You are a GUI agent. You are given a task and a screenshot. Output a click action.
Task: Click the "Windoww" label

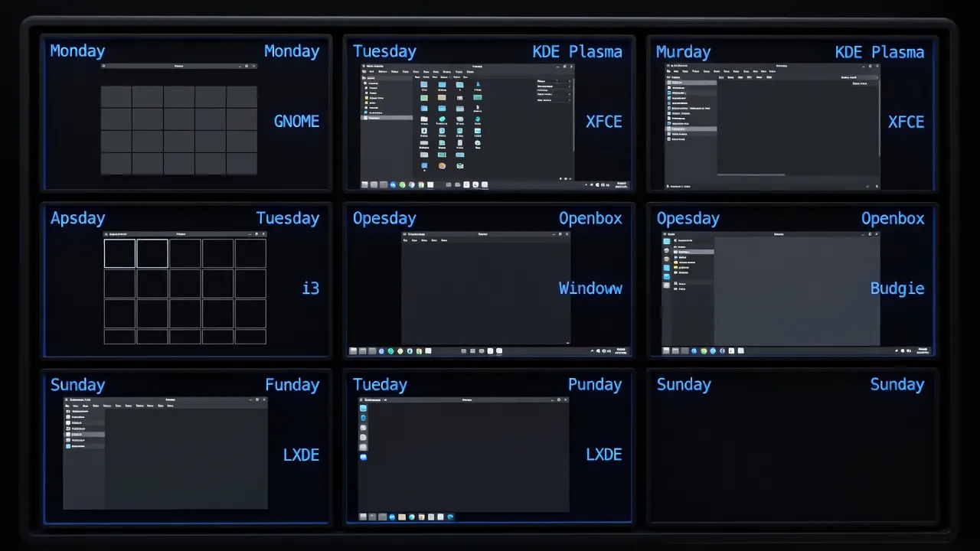pos(590,289)
